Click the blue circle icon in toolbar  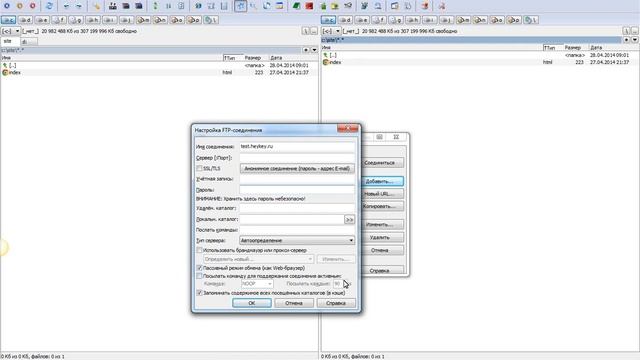click(x=7, y=6)
